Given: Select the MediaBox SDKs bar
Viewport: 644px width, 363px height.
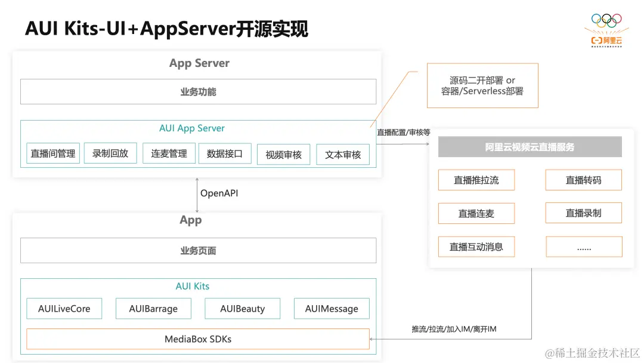Looking at the screenshot, I should click(x=198, y=339).
